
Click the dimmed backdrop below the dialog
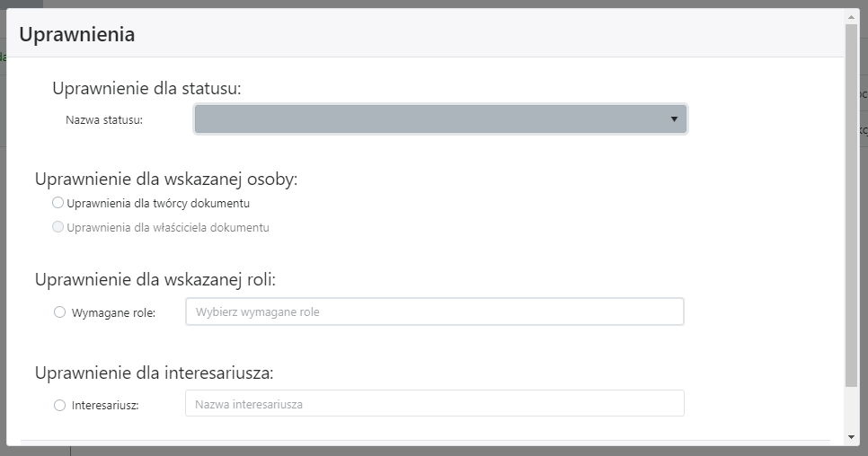(x=443, y=451)
